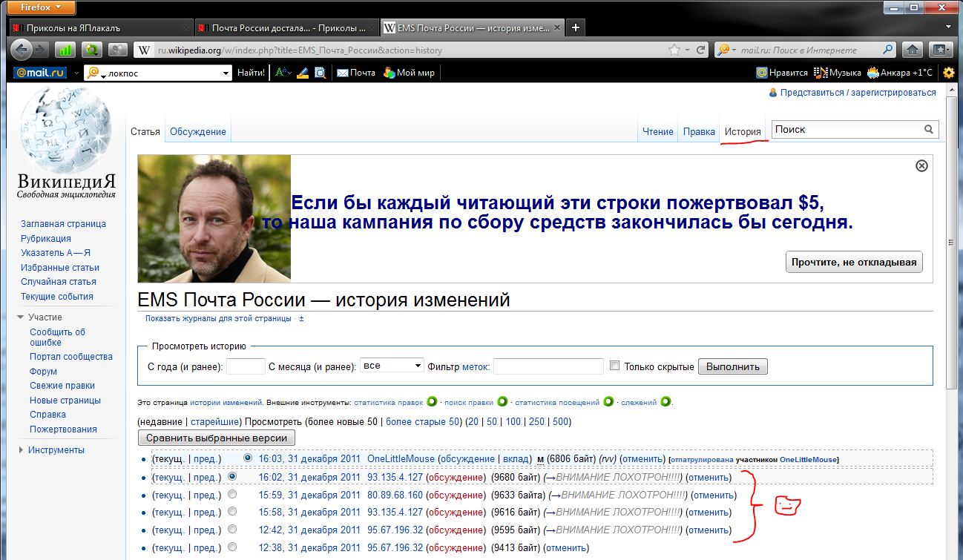Click the Сравнить выбранные версии button
963x560 pixels.
coord(217,438)
